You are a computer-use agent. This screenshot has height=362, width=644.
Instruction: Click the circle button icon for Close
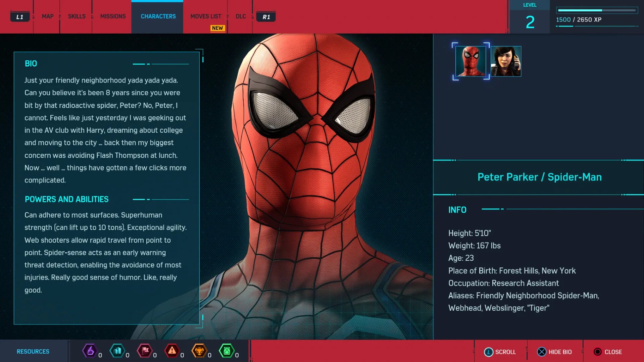(x=597, y=352)
